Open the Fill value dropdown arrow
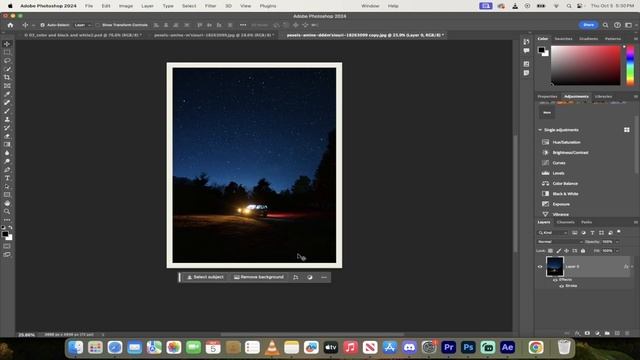The image size is (640, 360). [x=617, y=251]
